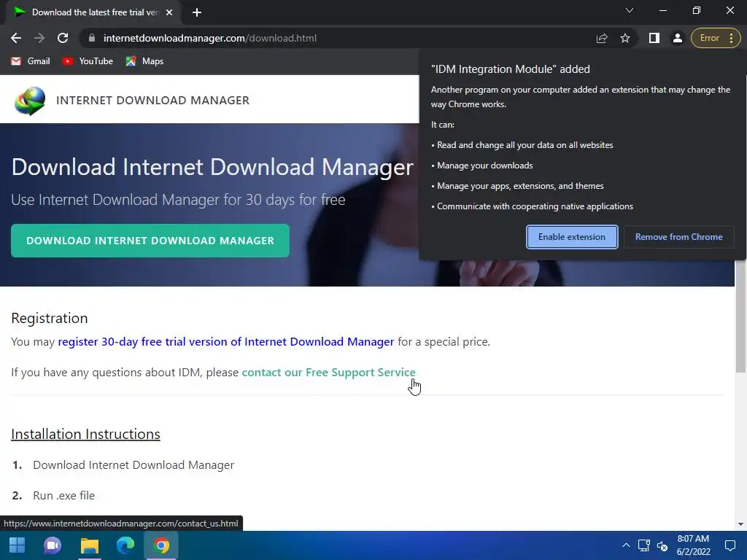
Task: Click Enable extension in the popup
Action: 572,237
